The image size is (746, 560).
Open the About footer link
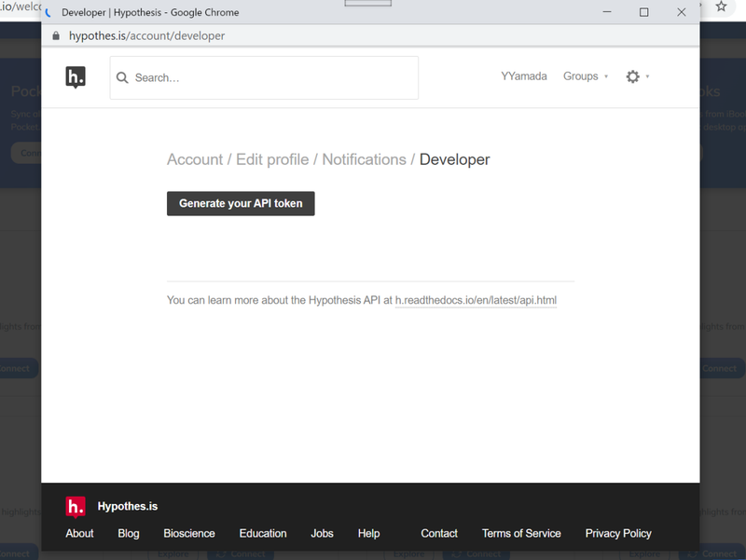[79, 533]
